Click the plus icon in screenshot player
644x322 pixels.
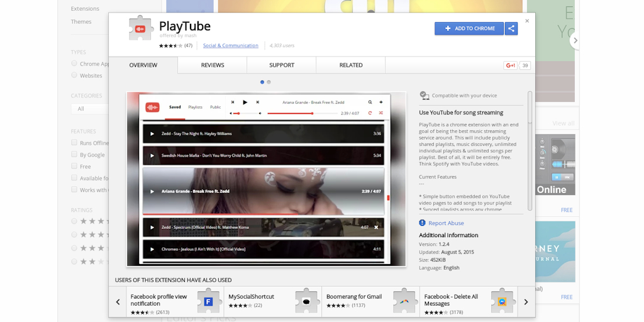click(x=380, y=102)
